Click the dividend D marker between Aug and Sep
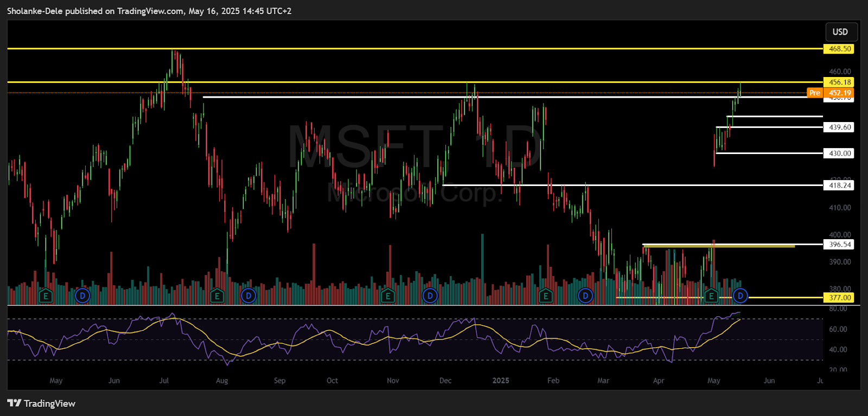The width and height of the screenshot is (868, 416). click(248, 296)
